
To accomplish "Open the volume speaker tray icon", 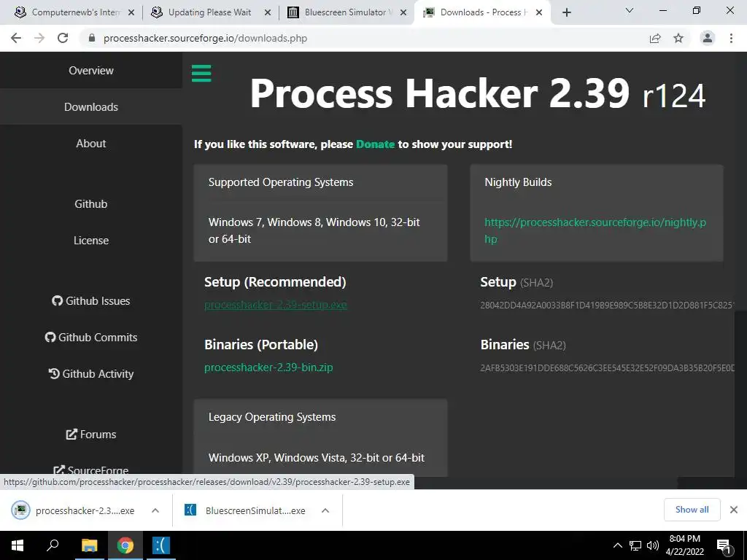I will pos(653,545).
